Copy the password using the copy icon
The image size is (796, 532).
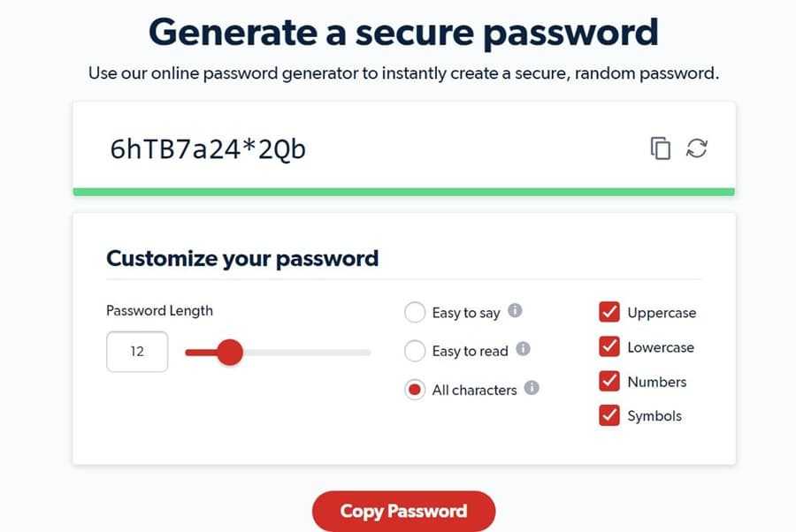point(660,148)
